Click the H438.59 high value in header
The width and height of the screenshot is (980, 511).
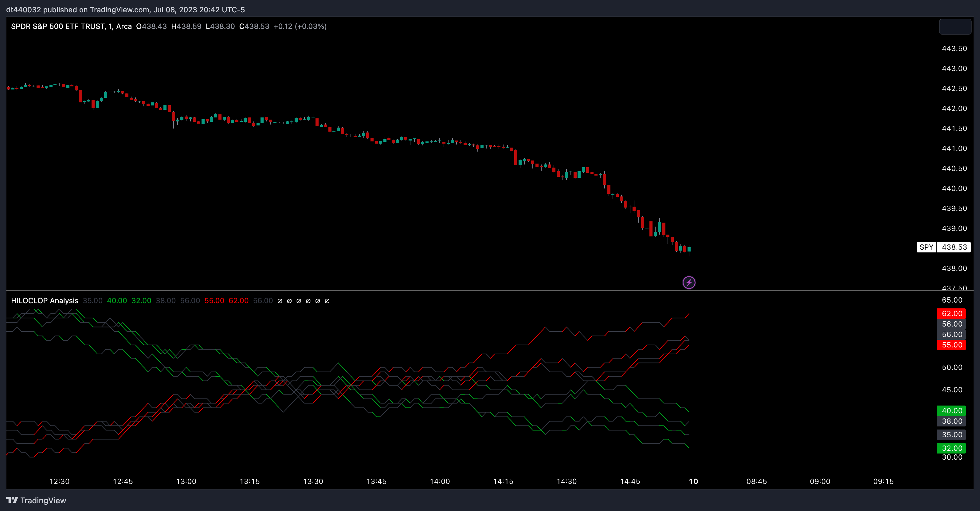point(186,26)
